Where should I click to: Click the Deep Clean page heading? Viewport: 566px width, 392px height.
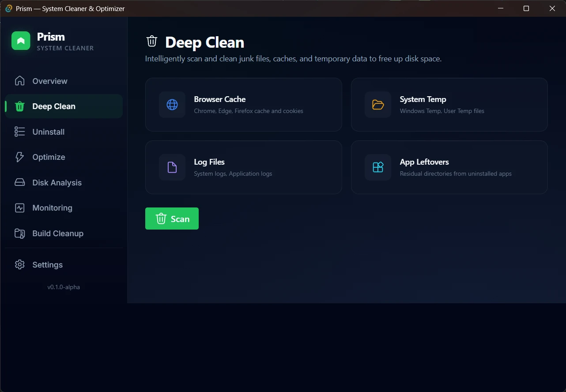205,42
